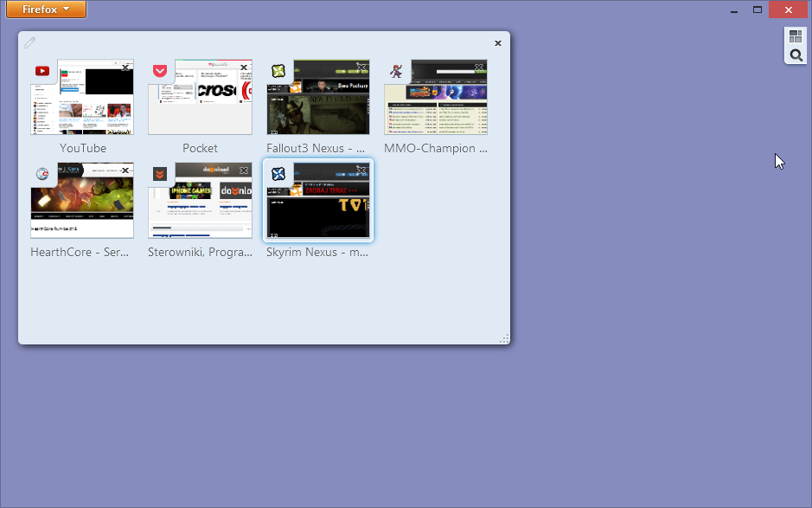Open the HearthCore tab thumbnail
Screen dimensions: 812x508
pos(82,201)
